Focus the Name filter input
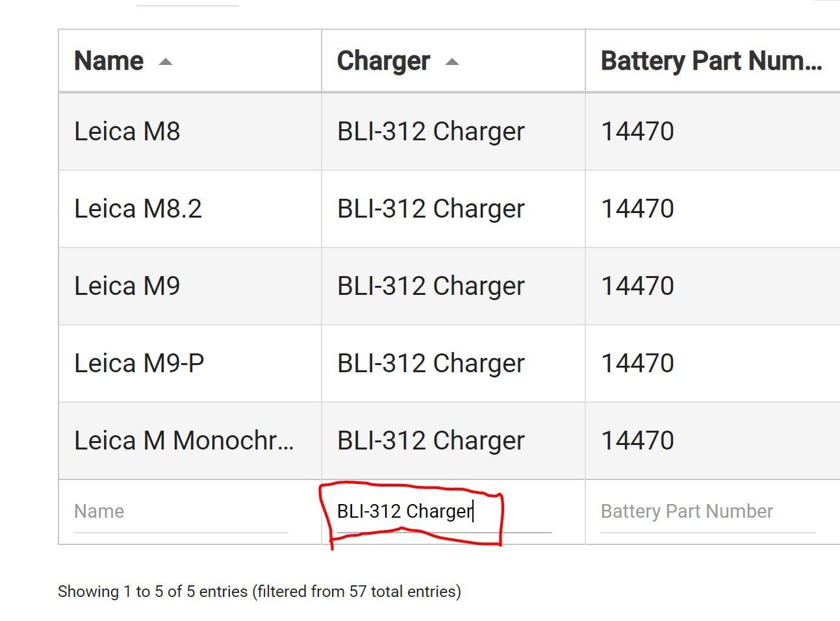The height and width of the screenshot is (621, 840). tap(181, 512)
